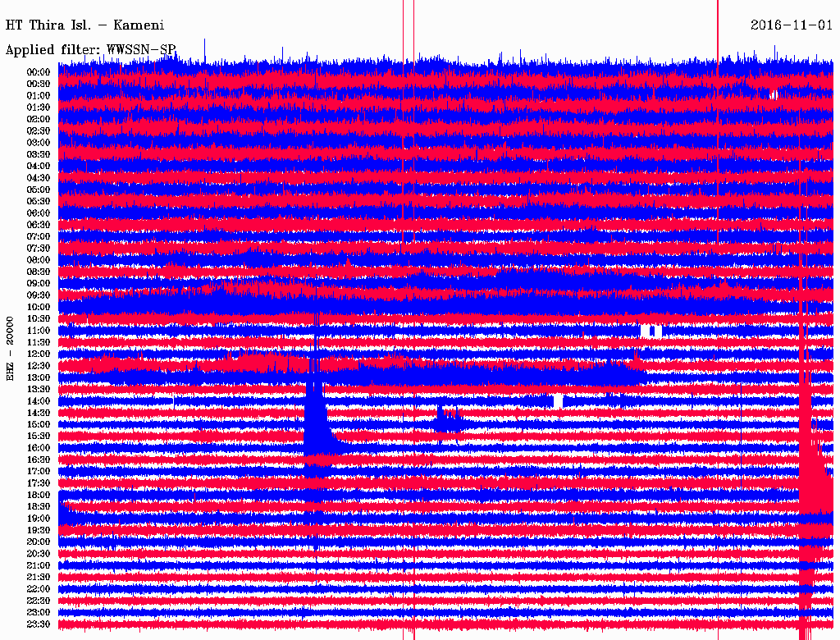This screenshot has width=840, height=640.
Task: Click the large blue seismic event burst
Action: tap(315, 423)
